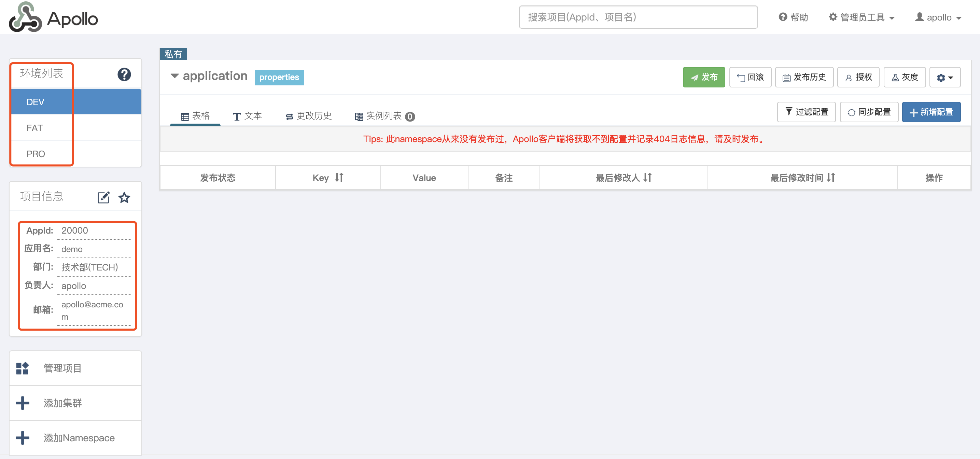The width and height of the screenshot is (980, 459).
Task: Switch to the 文本 tab
Action: click(247, 116)
